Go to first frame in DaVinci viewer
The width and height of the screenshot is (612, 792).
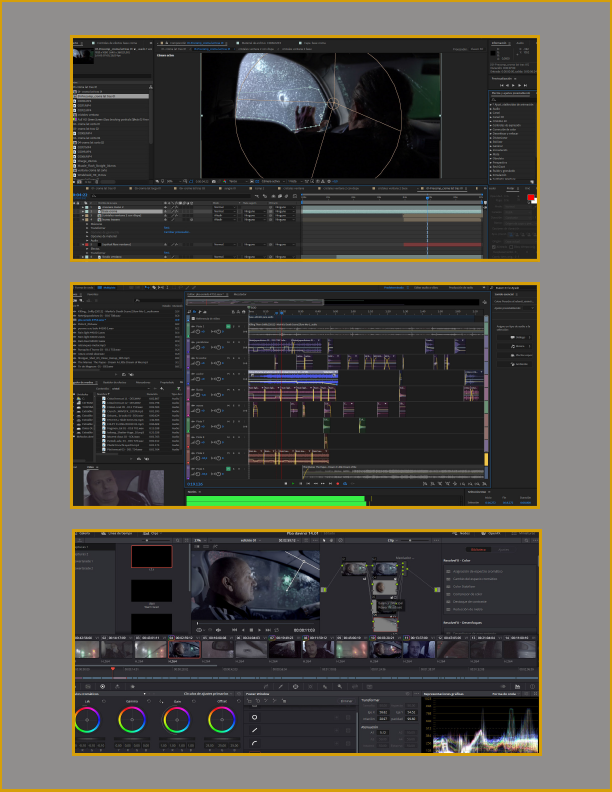(x=234, y=630)
